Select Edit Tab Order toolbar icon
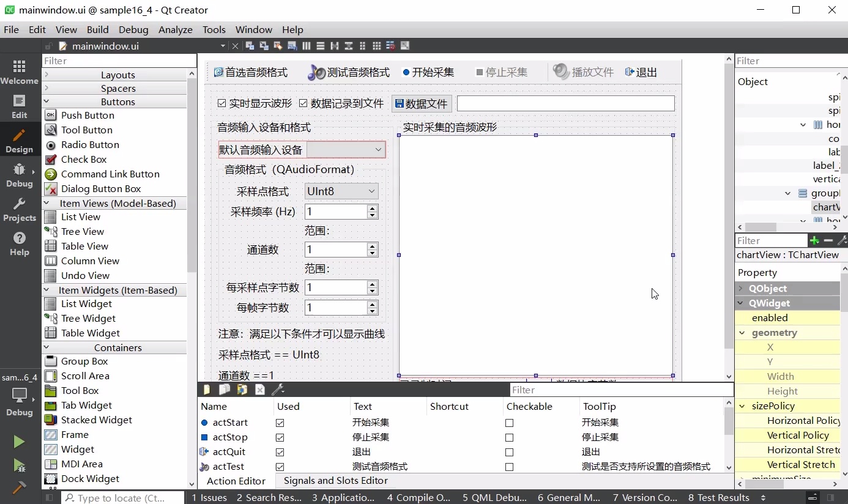The image size is (848, 504). coord(292,46)
